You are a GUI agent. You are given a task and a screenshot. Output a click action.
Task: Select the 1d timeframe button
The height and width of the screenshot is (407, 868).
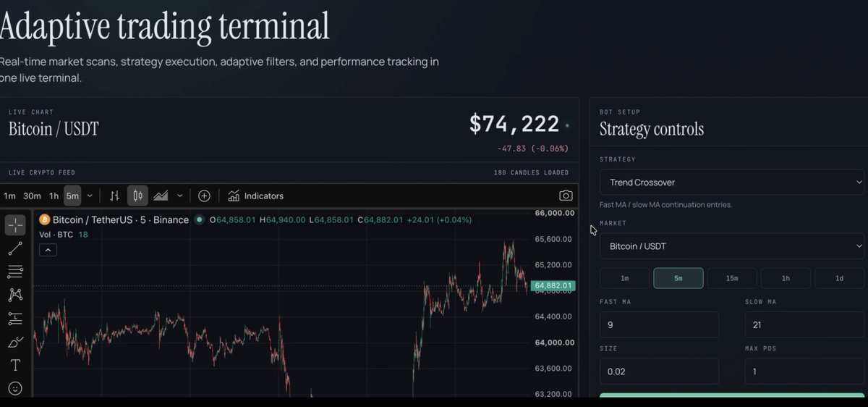pyautogui.click(x=839, y=278)
